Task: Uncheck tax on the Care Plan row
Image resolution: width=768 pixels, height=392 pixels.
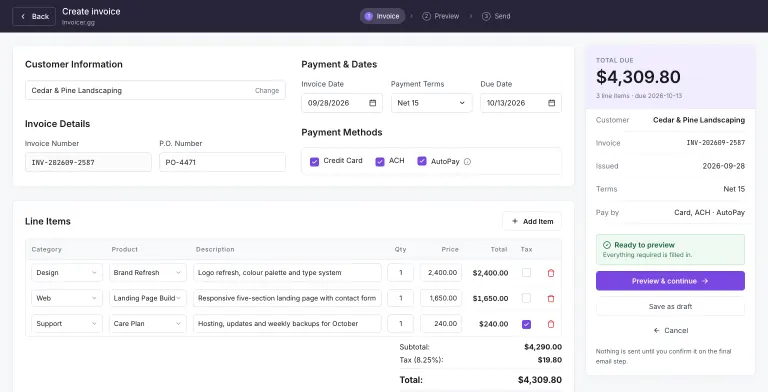Action: (x=527, y=324)
